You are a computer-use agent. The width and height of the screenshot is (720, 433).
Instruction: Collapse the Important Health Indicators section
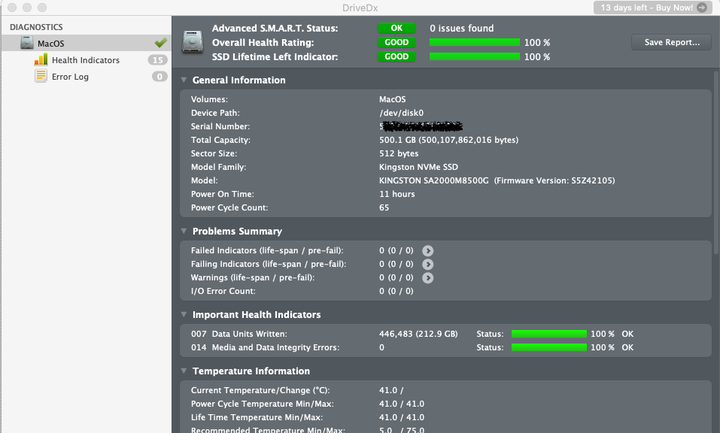[184, 315]
